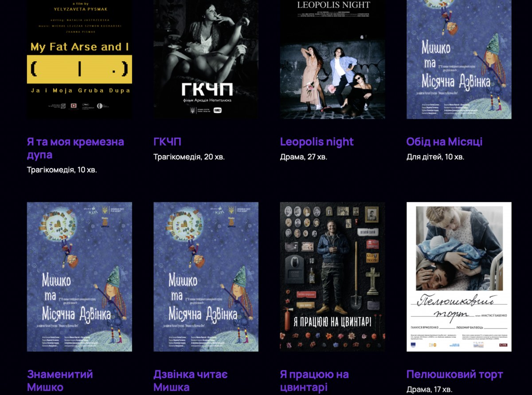Select the text Трагікомедія, 10 хв.

pyautogui.click(x=62, y=170)
